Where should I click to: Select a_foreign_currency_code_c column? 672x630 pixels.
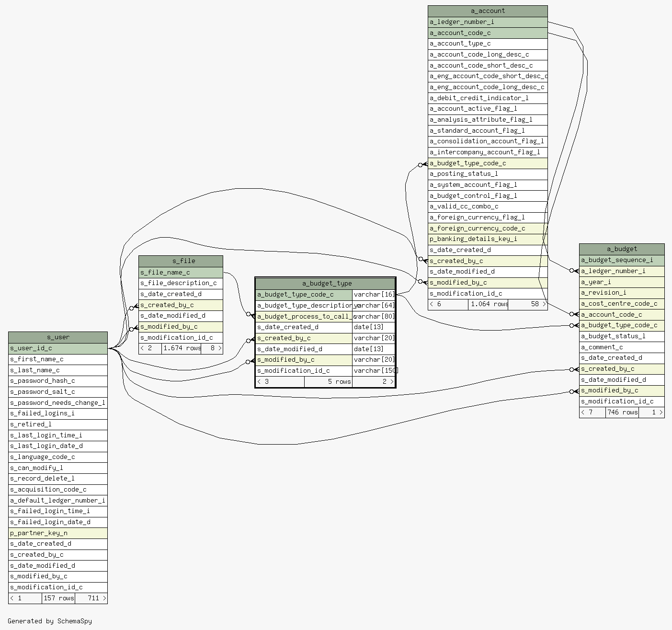click(488, 229)
